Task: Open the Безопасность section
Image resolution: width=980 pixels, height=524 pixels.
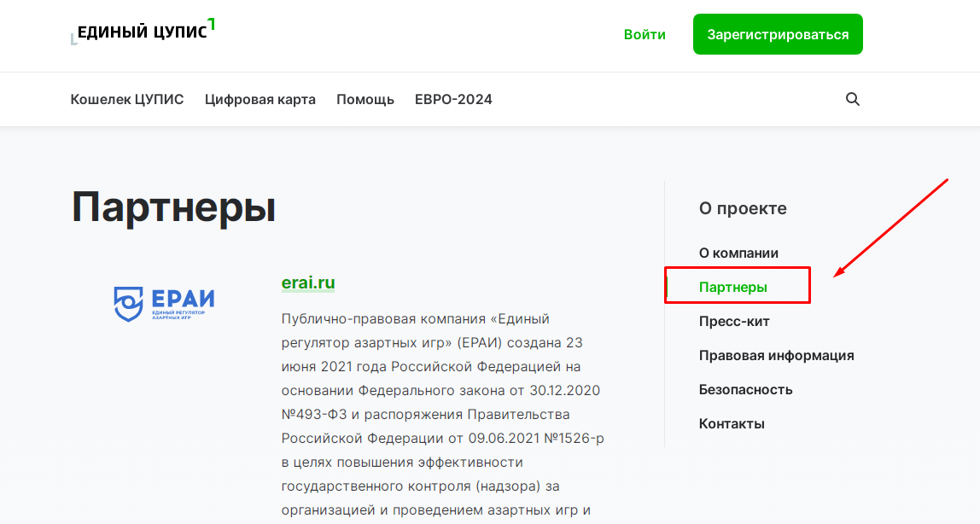Action: click(746, 389)
